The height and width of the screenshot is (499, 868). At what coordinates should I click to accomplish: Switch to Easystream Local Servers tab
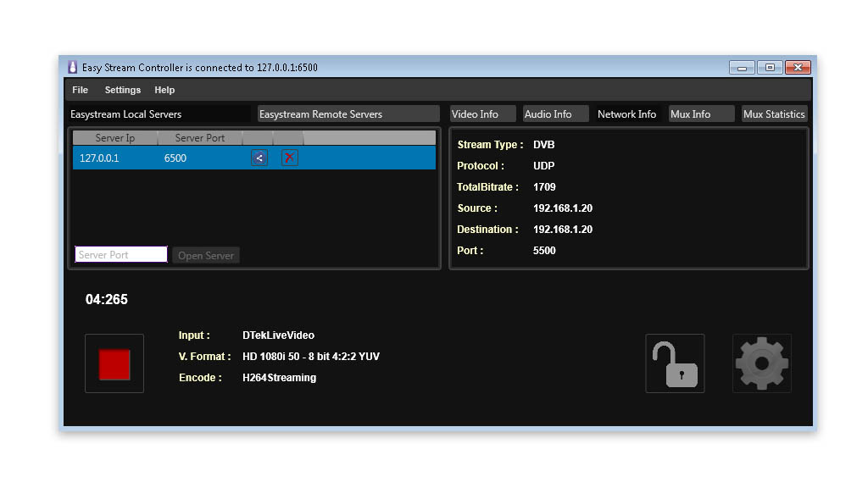coord(159,114)
